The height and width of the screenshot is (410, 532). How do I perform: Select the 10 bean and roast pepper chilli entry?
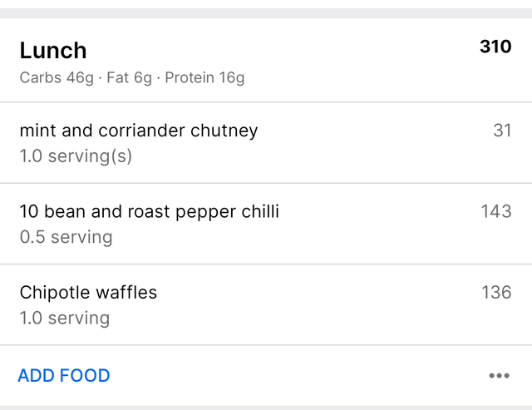pyautogui.click(x=150, y=211)
